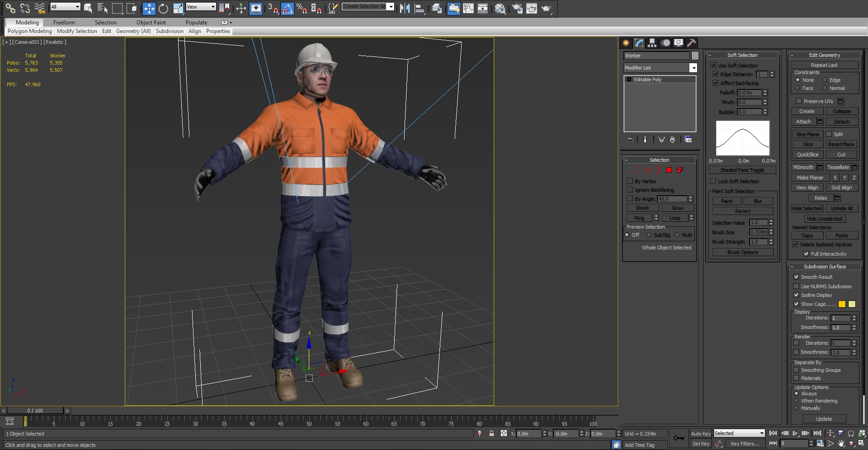Toggle Use NURMS Subdivision checkbox
This screenshot has height=450, width=868.
[x=796, y=286]
